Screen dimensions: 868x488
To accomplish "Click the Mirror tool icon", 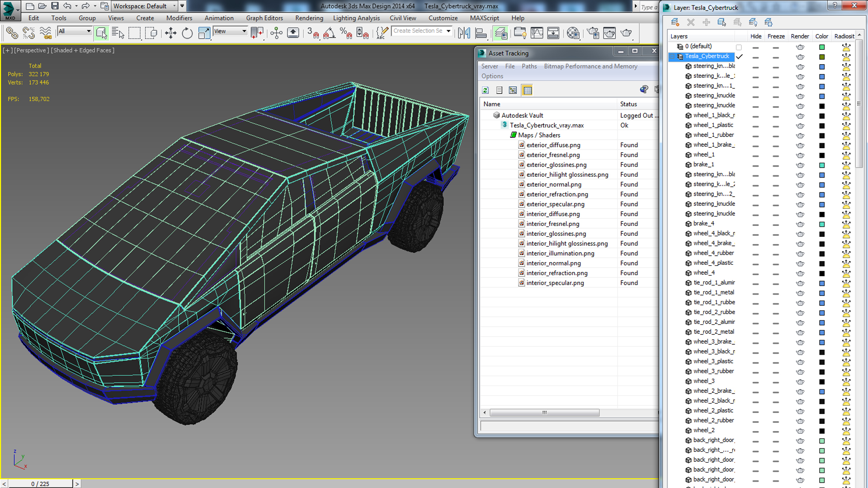I will pyautogui.click(x=464, y=33).
